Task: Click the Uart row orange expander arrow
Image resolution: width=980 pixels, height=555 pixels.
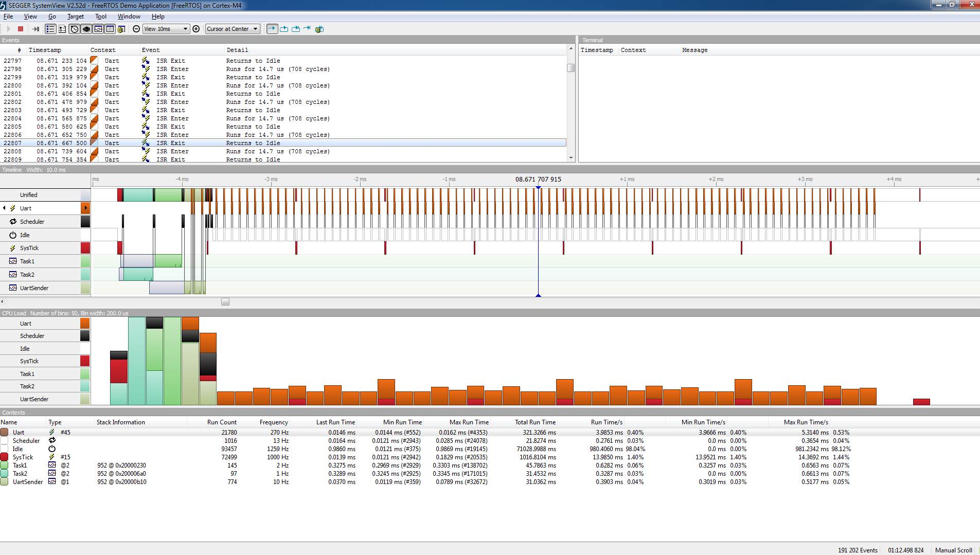Action: point(85,208)
